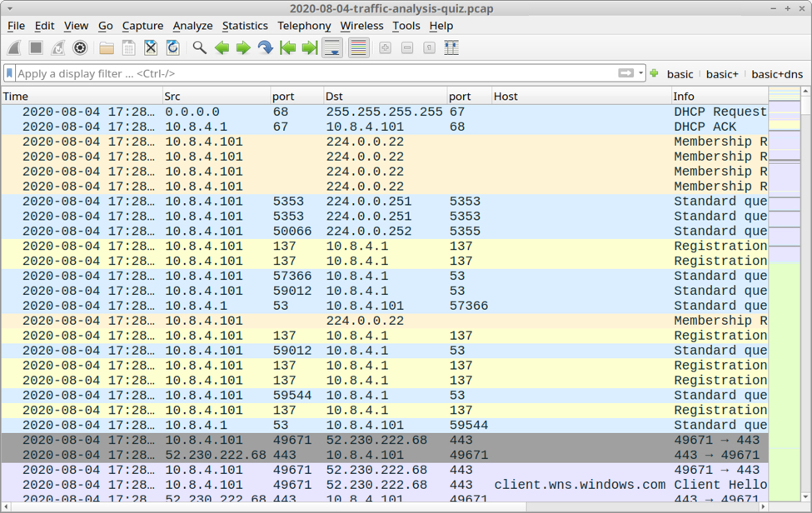Toggle auto-scroll during live capture
This screenshot has width=812, height=513.
point(332,48)
